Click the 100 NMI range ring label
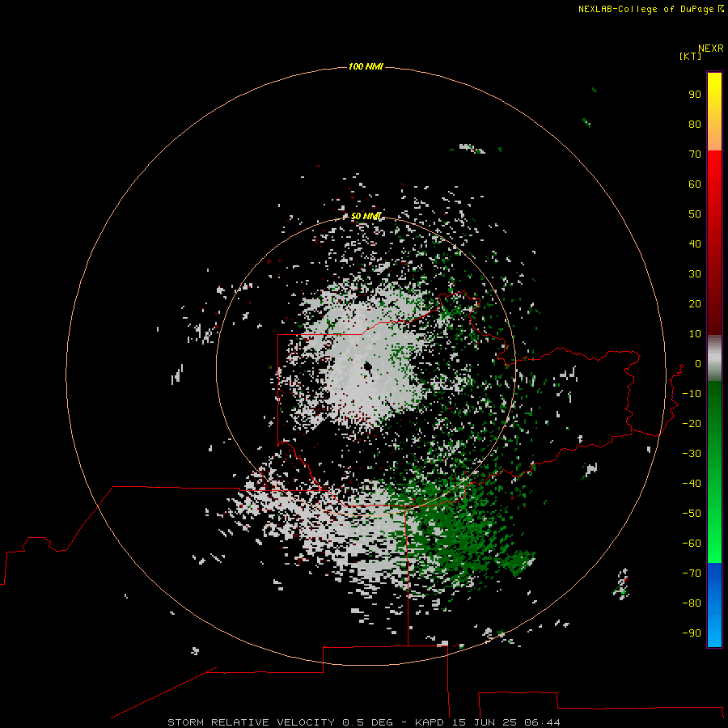728x728 pixels. 366,66
